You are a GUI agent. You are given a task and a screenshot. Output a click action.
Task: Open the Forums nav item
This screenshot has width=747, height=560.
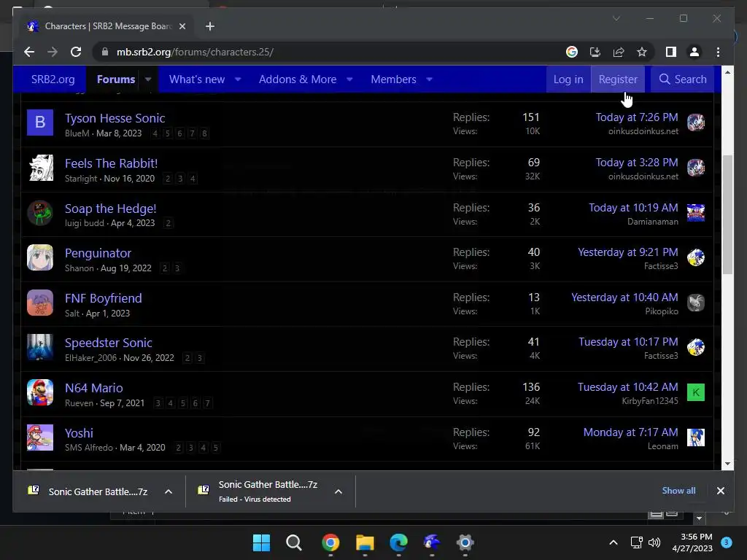tap(116, 79)
